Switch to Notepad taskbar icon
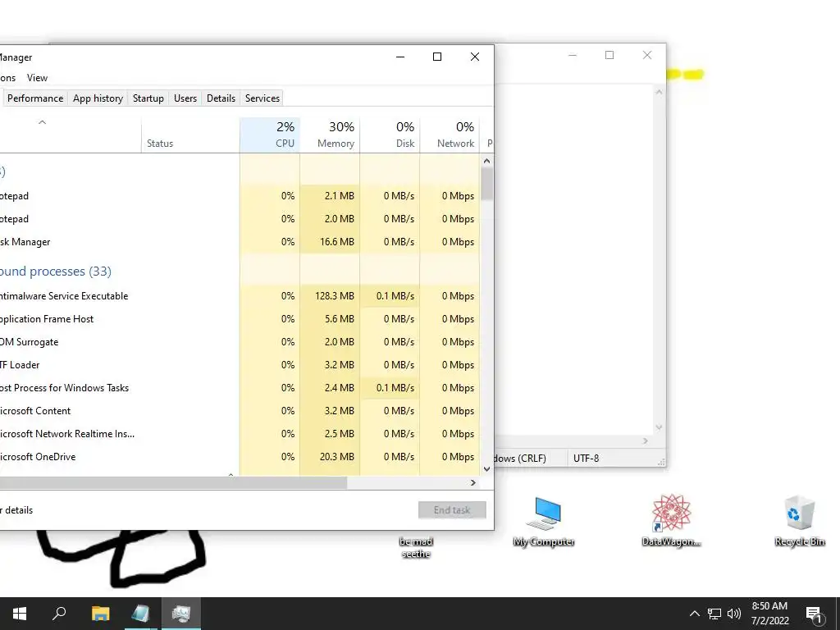This screenshot has width=840, height=630. point(140,614)
